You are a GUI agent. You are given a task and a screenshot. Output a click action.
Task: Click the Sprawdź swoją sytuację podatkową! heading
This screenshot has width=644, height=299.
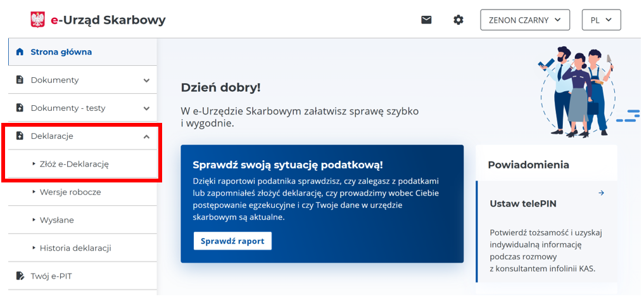(x=288, y=165)
